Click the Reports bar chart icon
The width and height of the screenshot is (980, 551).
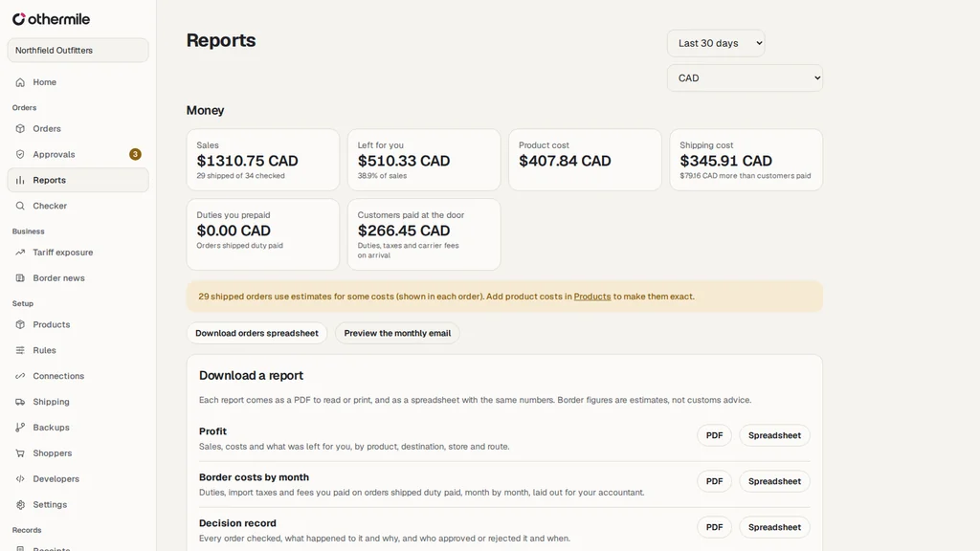point(20,180)
